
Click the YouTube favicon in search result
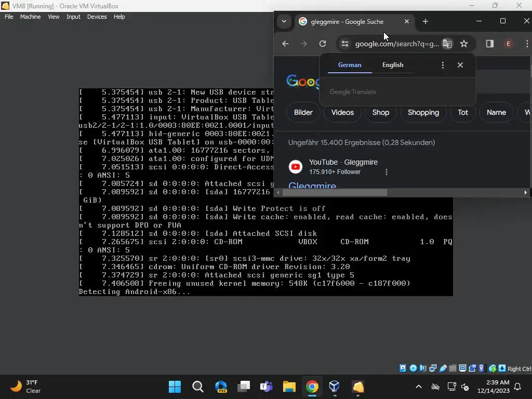click(296, 167)
